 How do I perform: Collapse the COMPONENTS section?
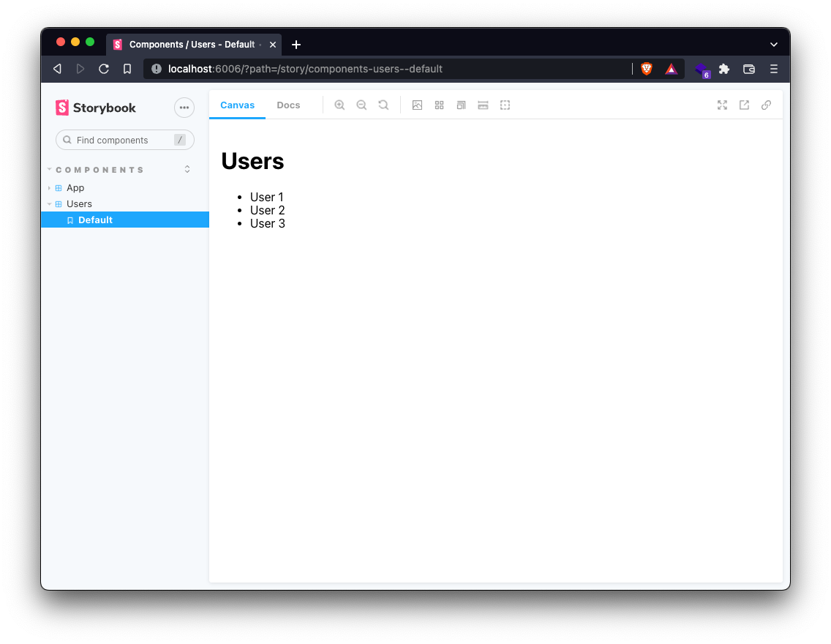[x=49, y=170]
